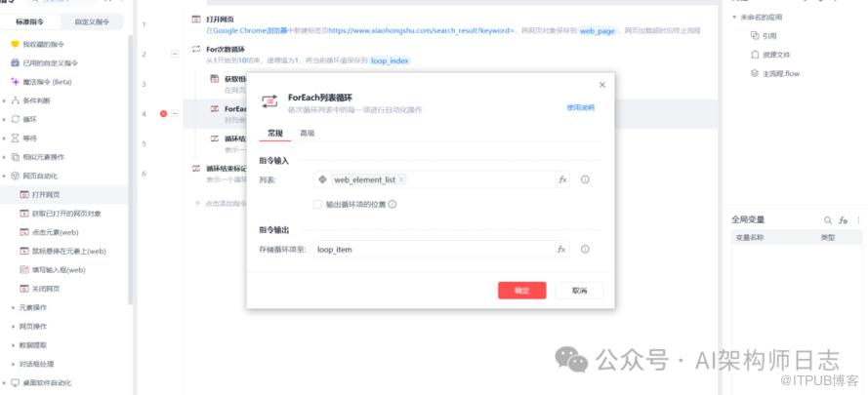Expand the 条件判断 category arrow
868x395 pixels.
tap(5, 100)
